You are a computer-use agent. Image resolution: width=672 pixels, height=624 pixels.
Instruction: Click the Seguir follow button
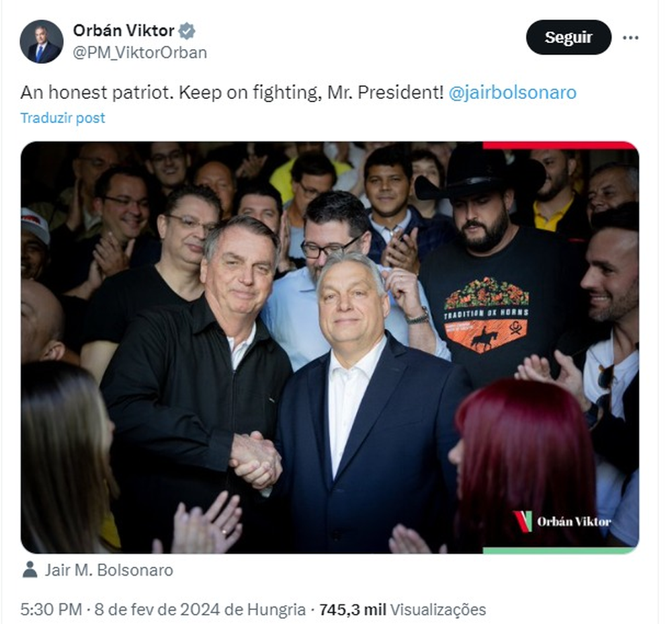[569, 37]
